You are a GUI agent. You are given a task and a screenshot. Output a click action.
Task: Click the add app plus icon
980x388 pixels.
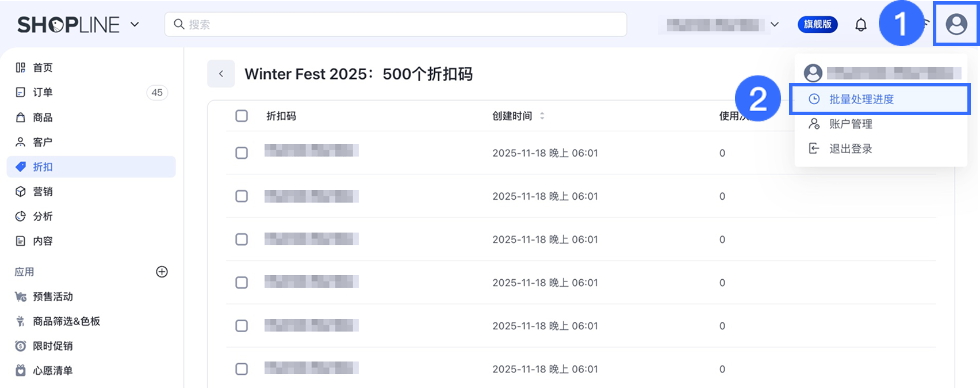162,272
